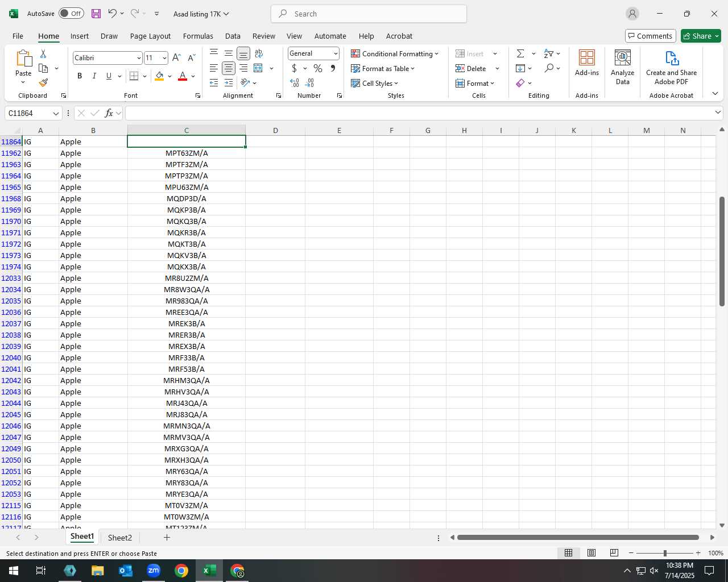Toggle Bold formatting
Image resolution: width=728 pixels, height=582 pixels.
pyautogui.click(x=80, y=76)
